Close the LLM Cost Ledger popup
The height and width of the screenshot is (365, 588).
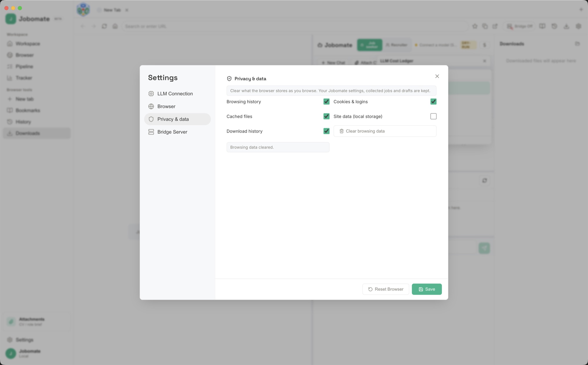click(x=485, y=61)
